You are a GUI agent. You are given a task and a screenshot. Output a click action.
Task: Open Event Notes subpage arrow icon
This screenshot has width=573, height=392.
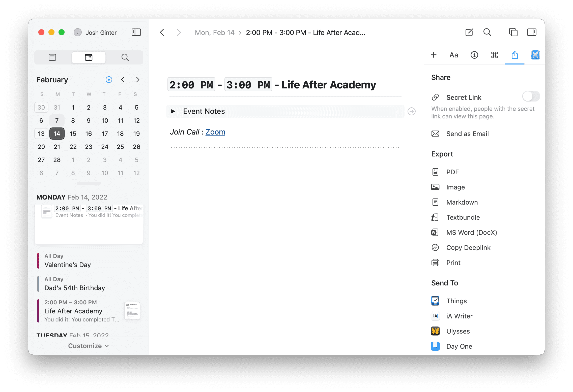[412, 111]
